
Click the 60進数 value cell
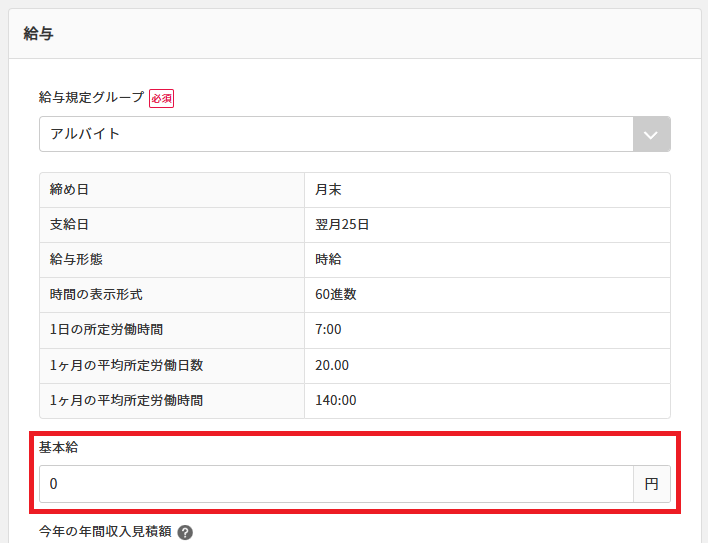pyautogui.click(x=335, y=295)
